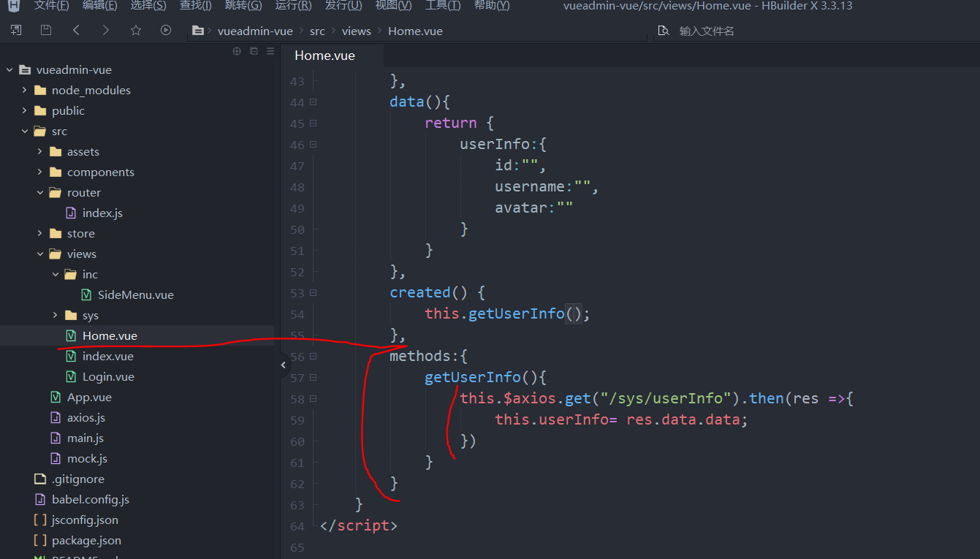The image size is (980, 559).
Task: Collapse the views folder
Action: click(40, 254)
